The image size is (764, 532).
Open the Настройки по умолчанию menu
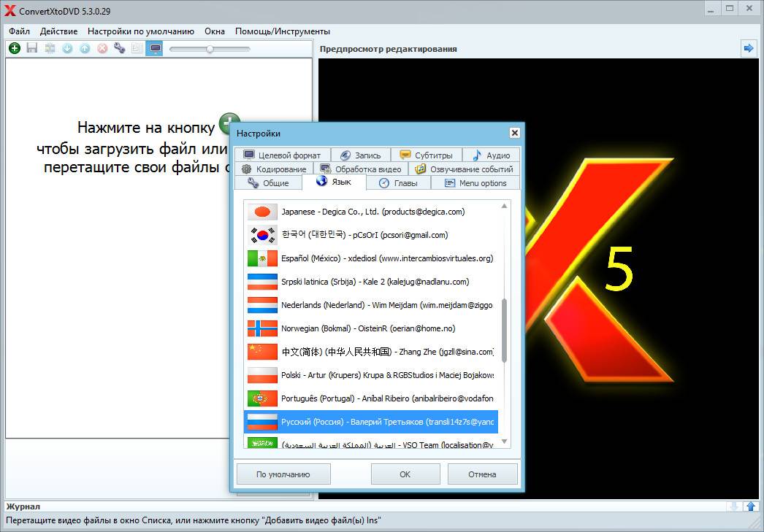(141, 31)
